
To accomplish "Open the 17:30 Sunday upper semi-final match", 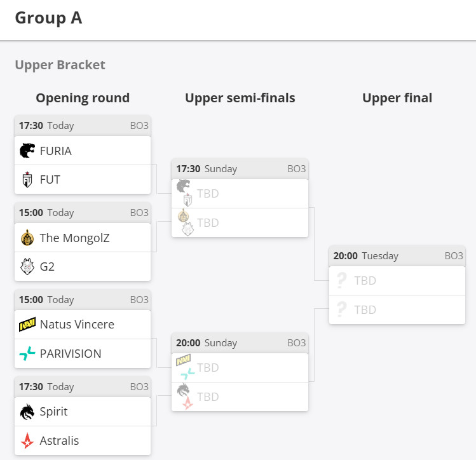I will point(240,169).
